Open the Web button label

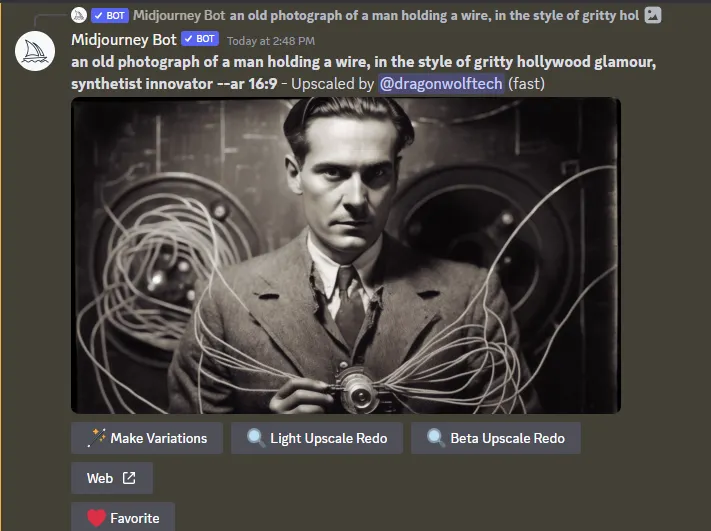pos(100,478)
